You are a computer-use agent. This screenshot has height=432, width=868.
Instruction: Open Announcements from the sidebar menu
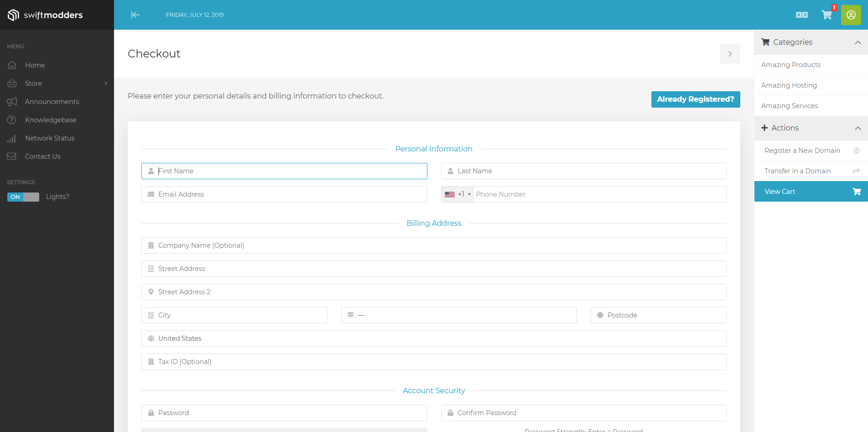click(52, 102)
